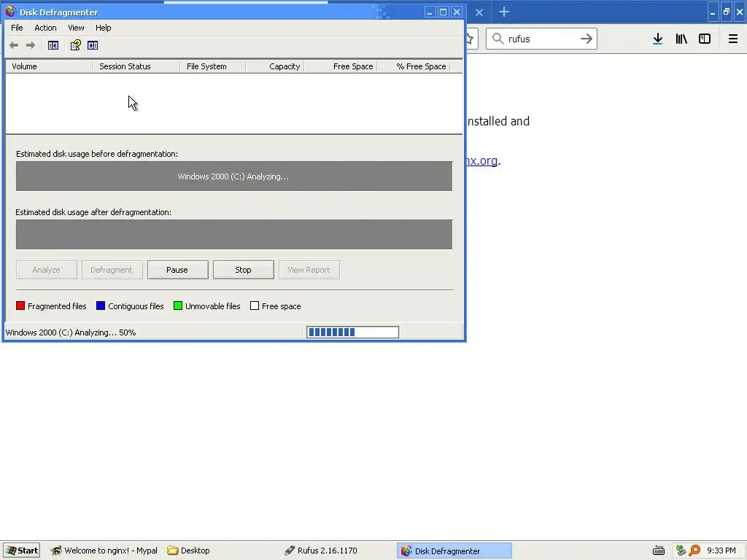Sort by Volume column header
Viewport: 747px width, 560px height.
click(49, 66)
